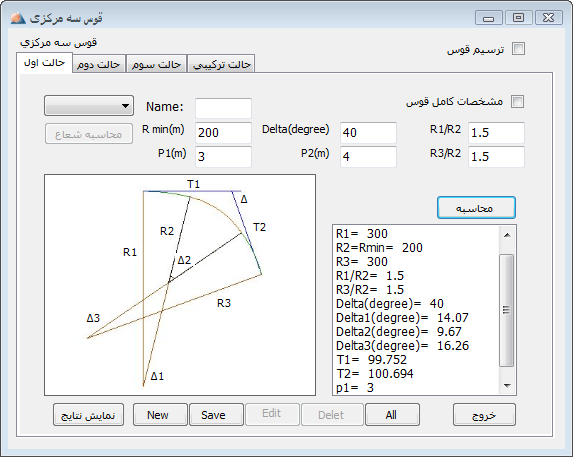Enable the ترسیم قوس checkbox
The image size is (573, 457).
(518, 49)
